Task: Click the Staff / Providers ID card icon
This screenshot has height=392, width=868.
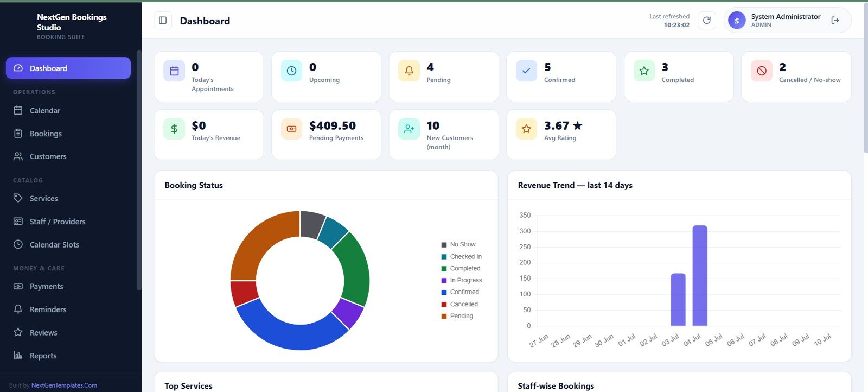Action: 18,222
